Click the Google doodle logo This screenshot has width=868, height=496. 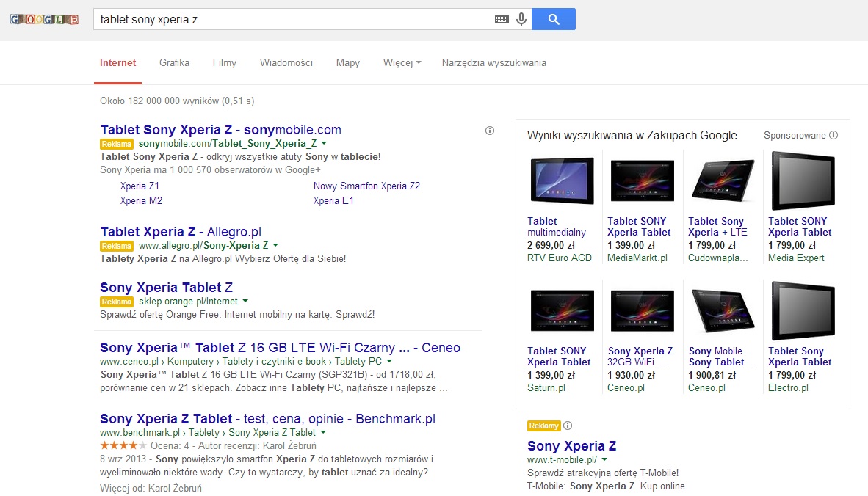44,19
